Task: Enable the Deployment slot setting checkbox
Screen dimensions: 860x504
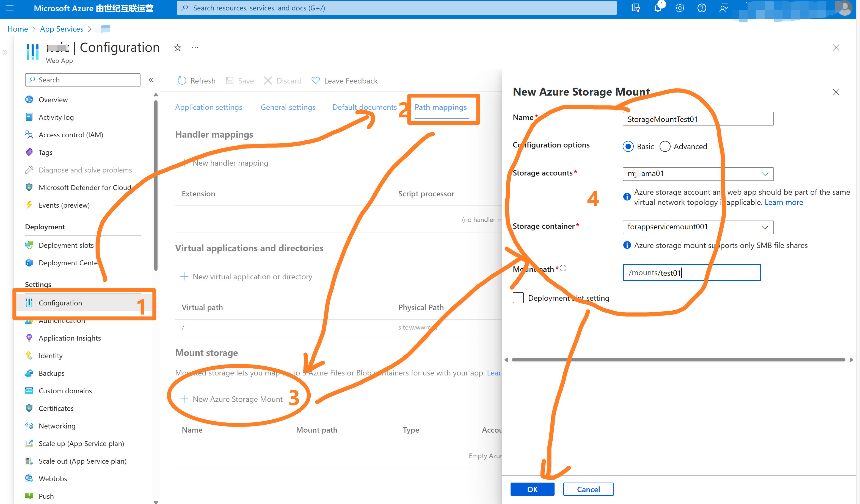Action: coord(518,298)
